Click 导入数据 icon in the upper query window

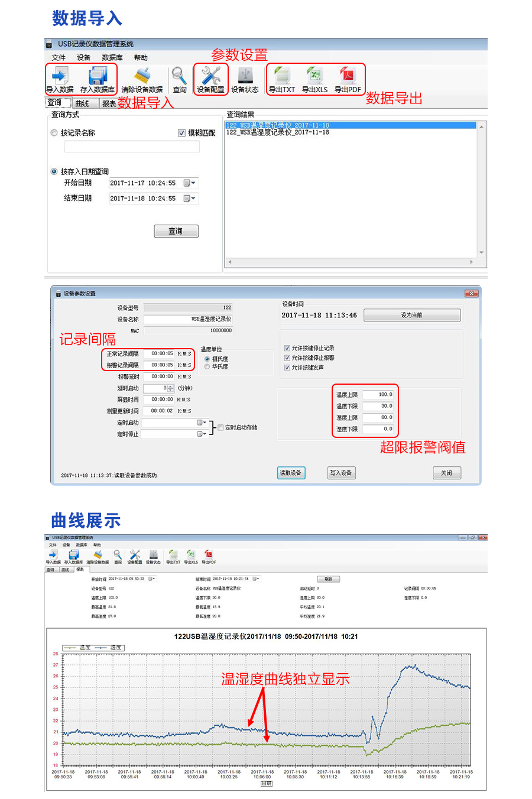point(59,76)
